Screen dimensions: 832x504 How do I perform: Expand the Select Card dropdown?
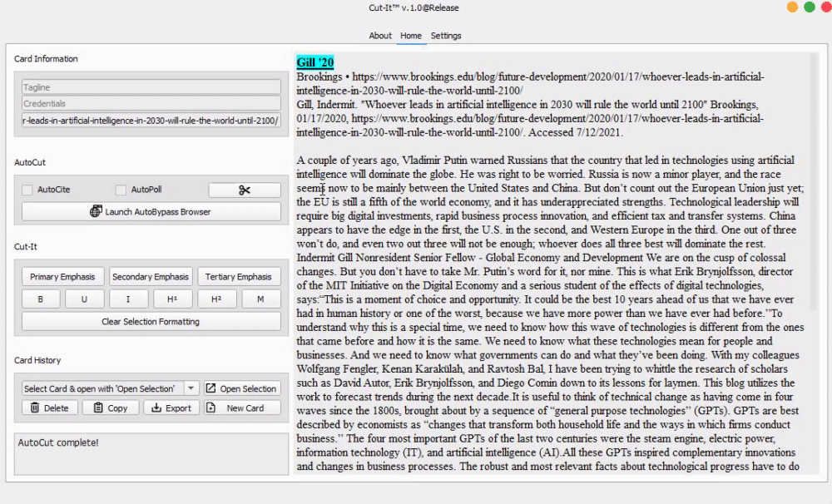click(191, 388)
